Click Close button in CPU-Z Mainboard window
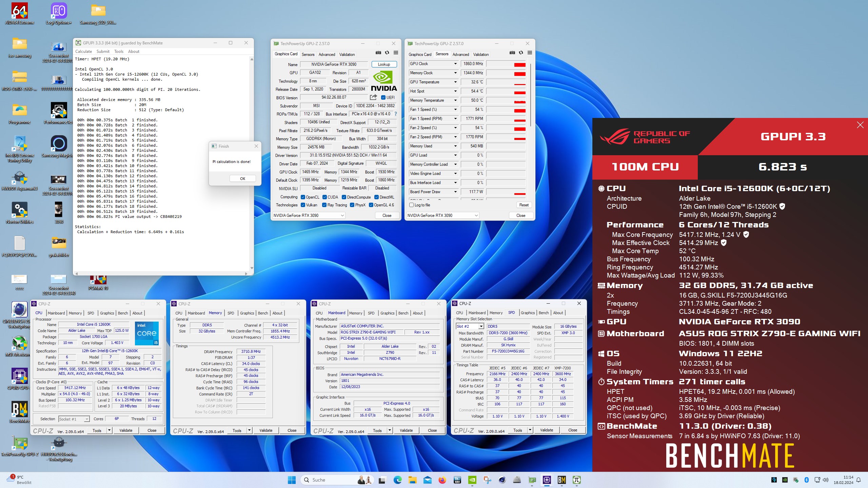The width and height of the screenshot is (868, 488). pos(432,430)
